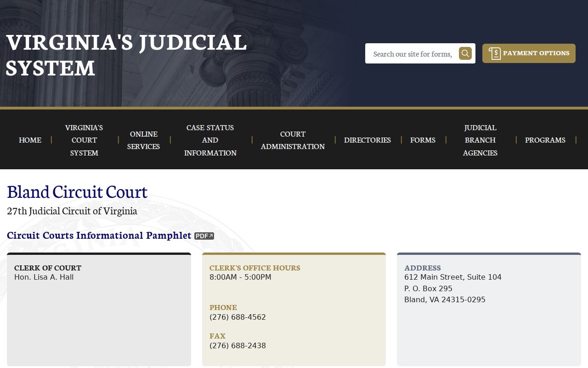The image size is (588, 368).
Task: Click the 8:00AM - 5:00PM office hours
Action: (240, 277)
